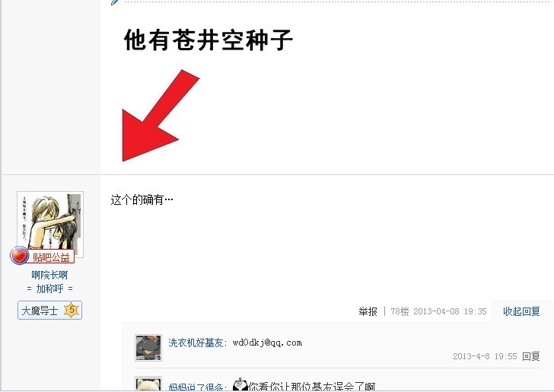This screenshot has height=392, width=554.
Task: Click 贴吧公益 badge label
Action: [51, 257]
